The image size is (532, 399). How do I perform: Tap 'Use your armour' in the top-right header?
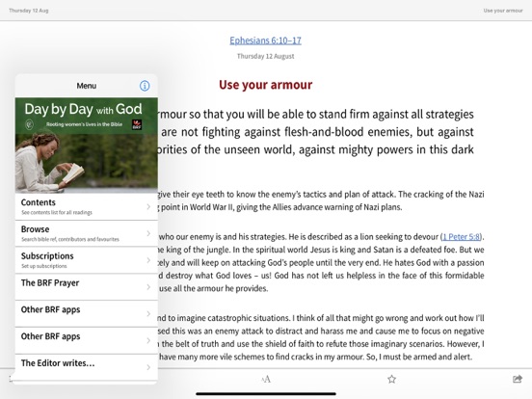503,11
